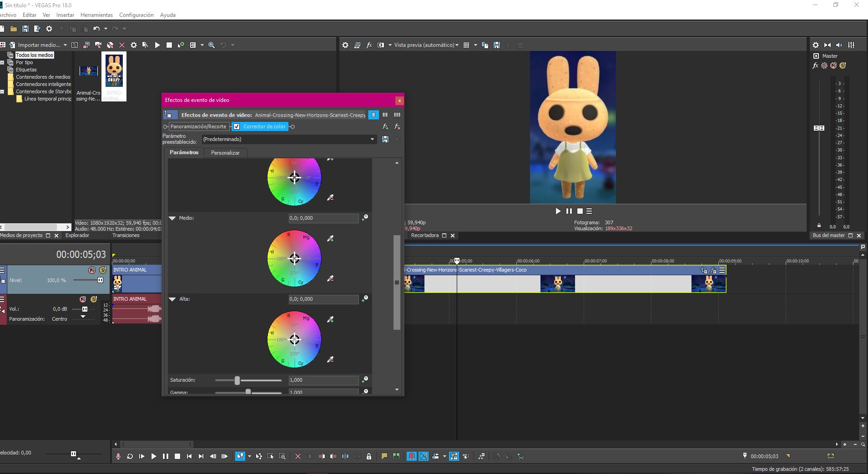The width and height of the screenshot is (868, 474).
Task: Save the preset in effects dialog
Action: click(x=385, y=139)
